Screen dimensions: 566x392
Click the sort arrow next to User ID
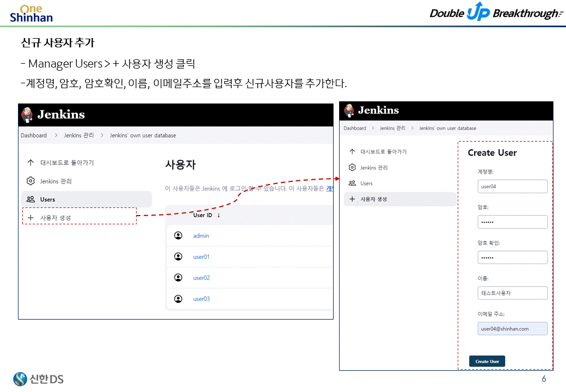point(218,215)
